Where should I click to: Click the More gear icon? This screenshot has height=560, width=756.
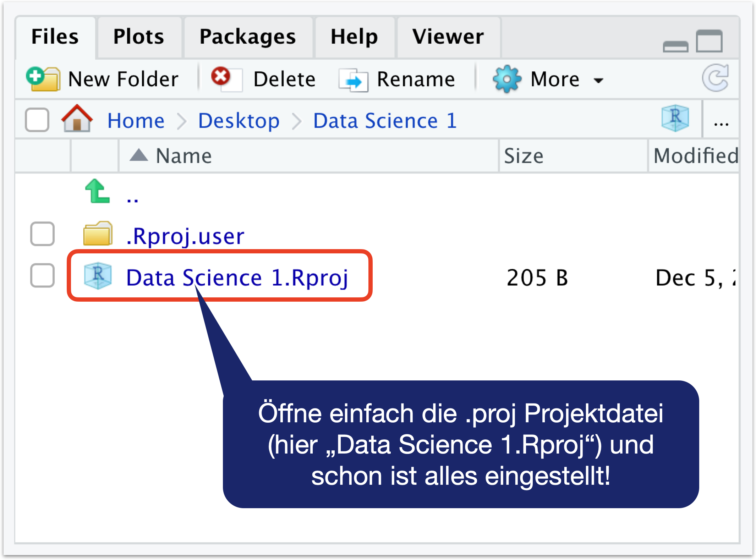pyautogui.click(x=506, y=79)
